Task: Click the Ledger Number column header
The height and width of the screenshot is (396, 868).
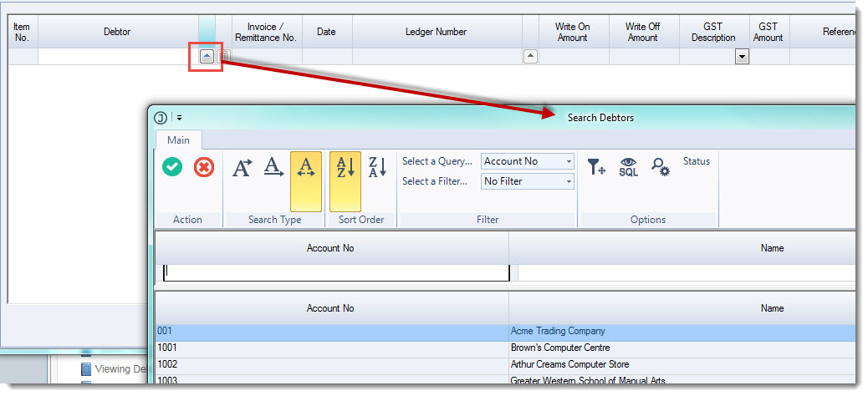Action: (x=437, y=32)
